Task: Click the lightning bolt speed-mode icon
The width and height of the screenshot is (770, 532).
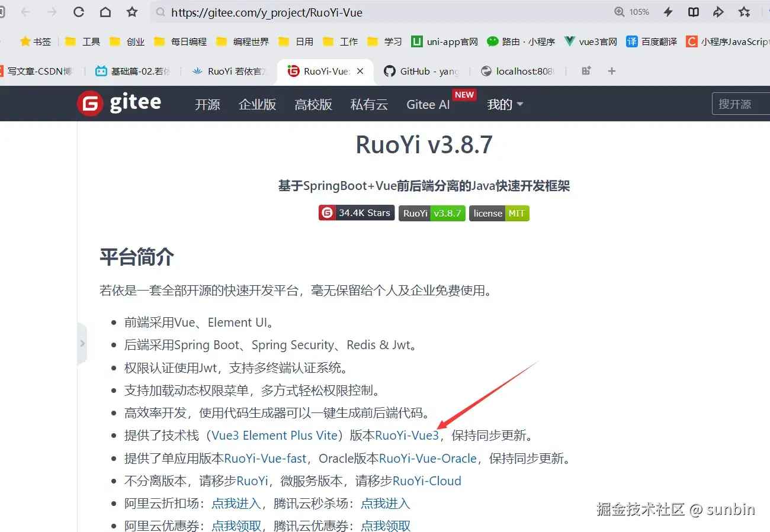Action: click(x=668, y=12)
